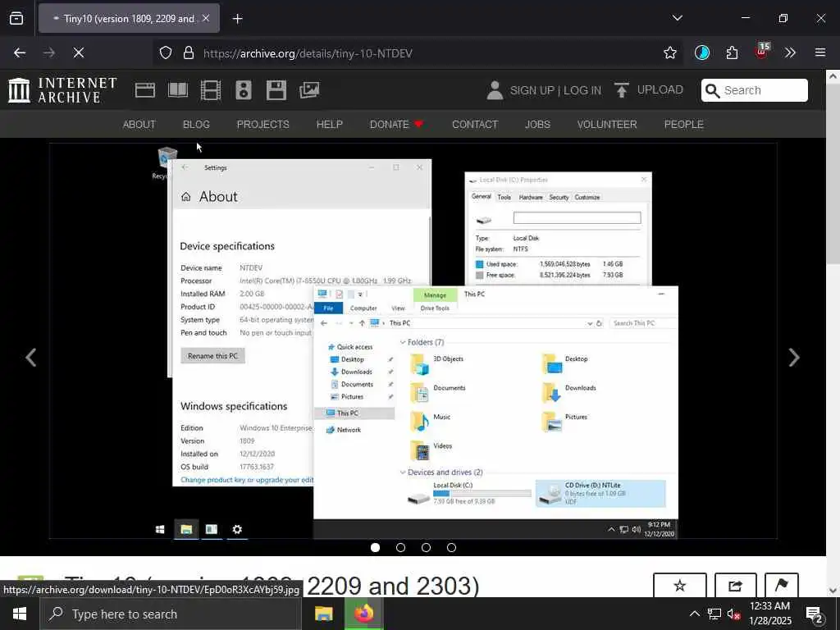Click the page vertical scrollbar thumb
The width and height of the screenshot is (840, 630).
(833, 174)
